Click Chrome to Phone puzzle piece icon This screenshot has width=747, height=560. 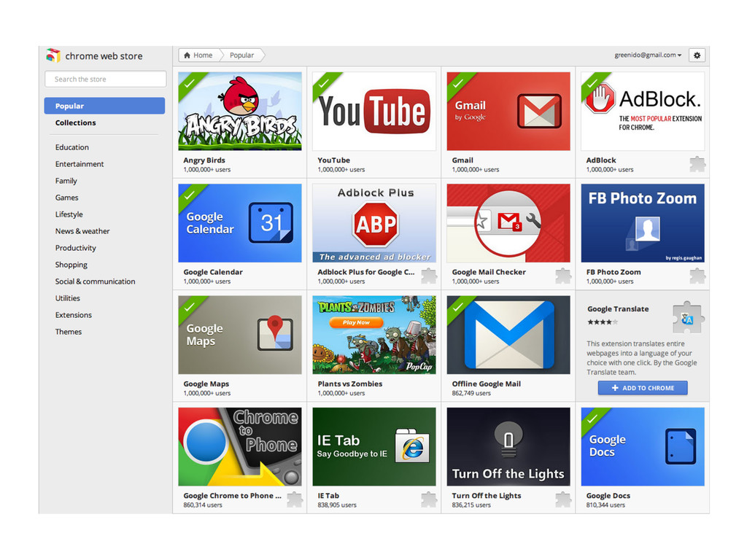pyautogui.click(x=295, y=499)
